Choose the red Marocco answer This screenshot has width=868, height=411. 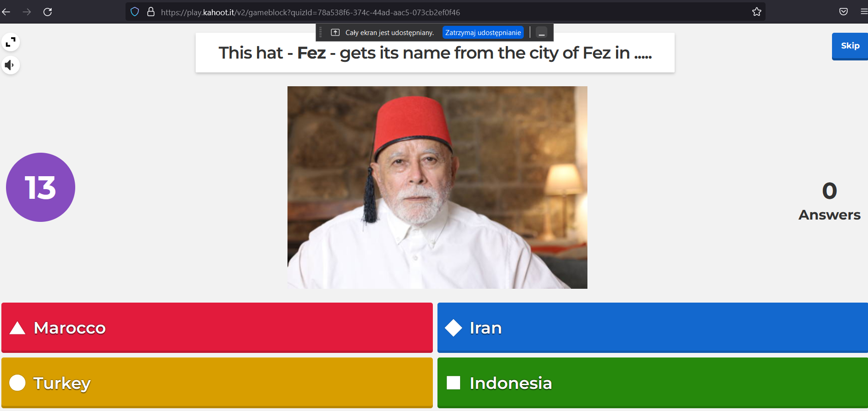click(x=217, y=328)
